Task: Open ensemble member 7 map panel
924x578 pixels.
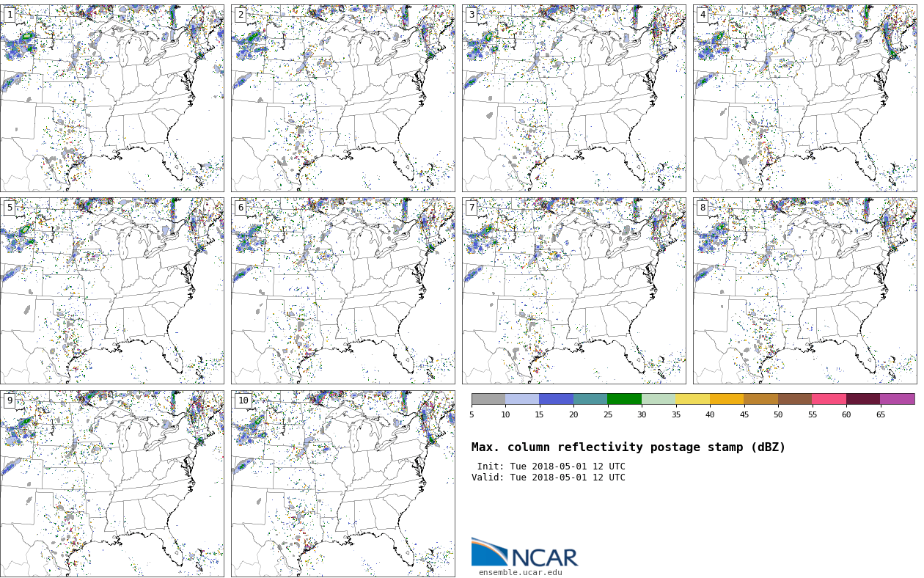Action: 574,290
